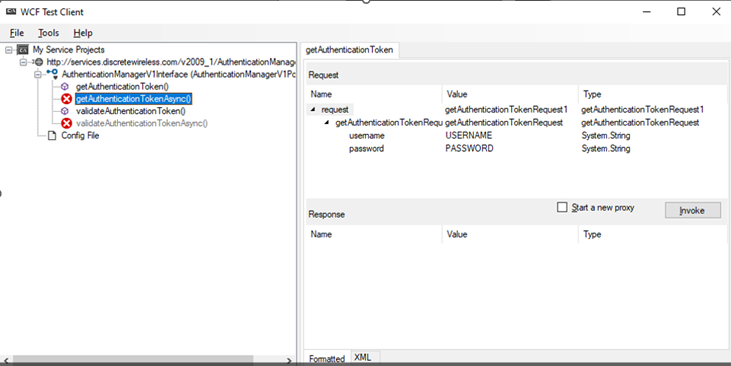Select validateAuthenticationToken() in the tree

pyautogui.click(x=131, y=111)
